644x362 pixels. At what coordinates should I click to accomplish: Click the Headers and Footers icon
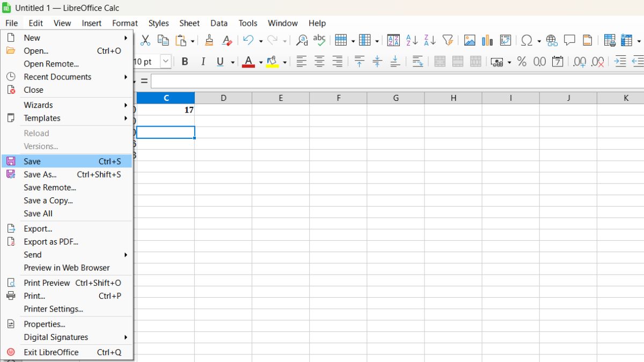588,40
